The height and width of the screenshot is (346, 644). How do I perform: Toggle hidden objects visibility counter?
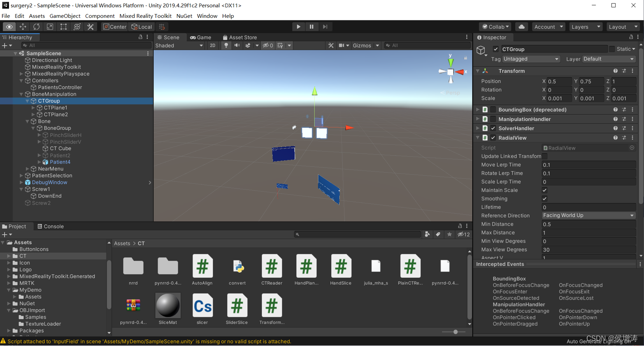point(268,46)
